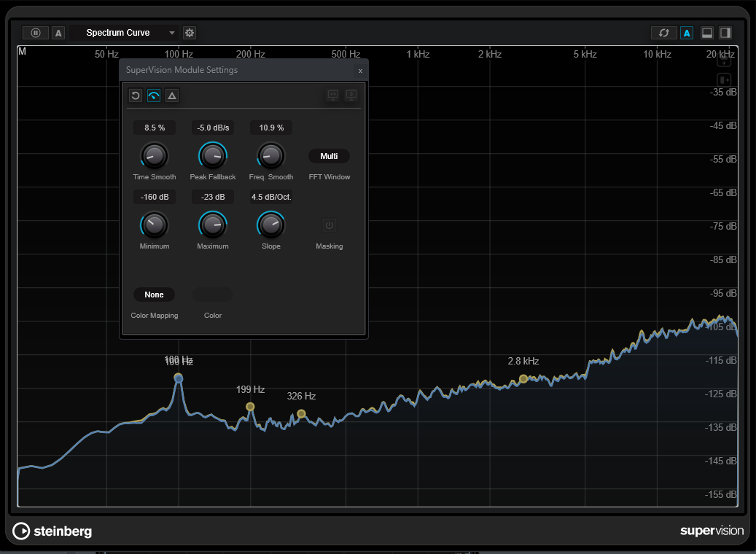Close the SuperVision Module Settings panel
This screenshot has height=554, width=756.
[360, 71]
